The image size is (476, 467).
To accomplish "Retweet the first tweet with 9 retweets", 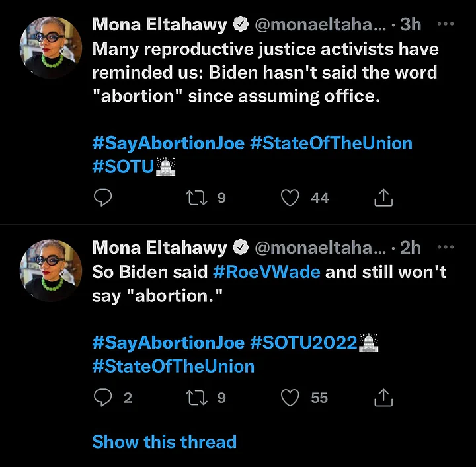I will pyautogui.click(x=196, y=198).
